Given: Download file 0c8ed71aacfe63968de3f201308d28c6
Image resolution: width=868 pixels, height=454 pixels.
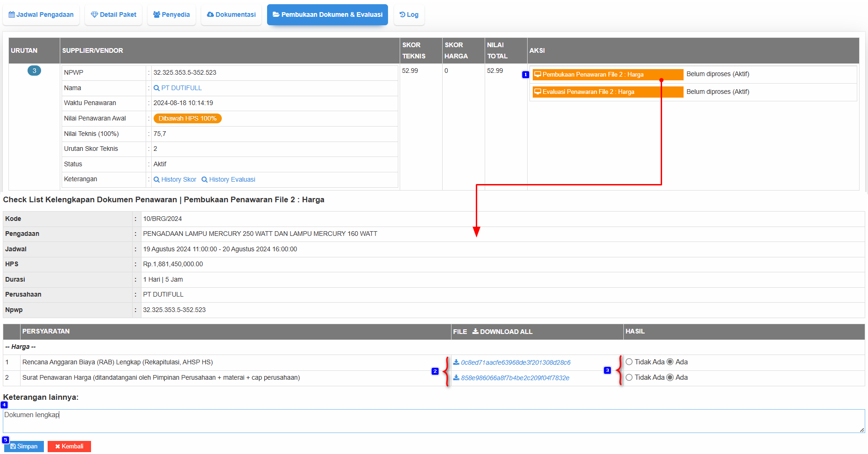Looking at the screenshot, I should coord(515,362).
